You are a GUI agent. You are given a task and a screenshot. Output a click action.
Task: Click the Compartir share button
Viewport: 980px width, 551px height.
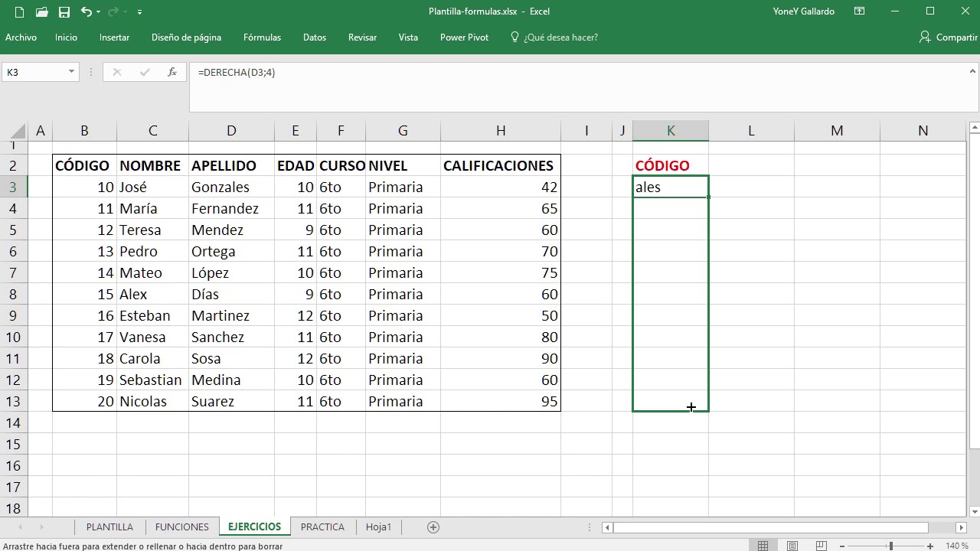click(x=948, y=37)
